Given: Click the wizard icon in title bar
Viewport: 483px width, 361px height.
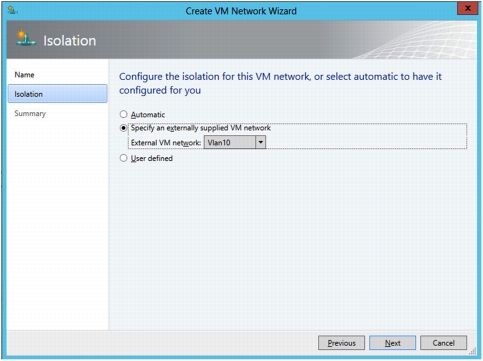Looking at the screenshot, I should pos(12,10).
